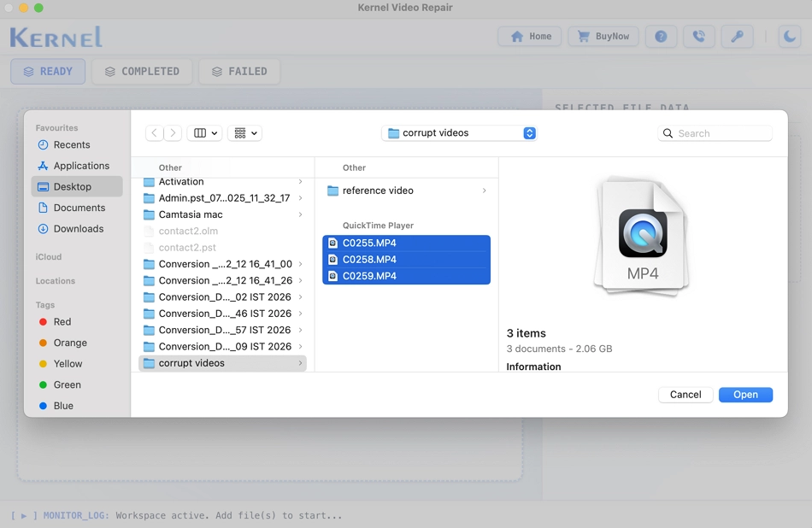Expand chevron beside Camtasia mac folder

(x=300, y=214)
